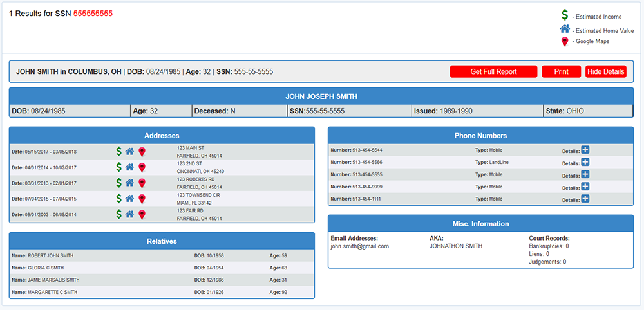644x310 pixels.
Task: Select the JOHN JOSEPH SMITH header
Action: 321,96
